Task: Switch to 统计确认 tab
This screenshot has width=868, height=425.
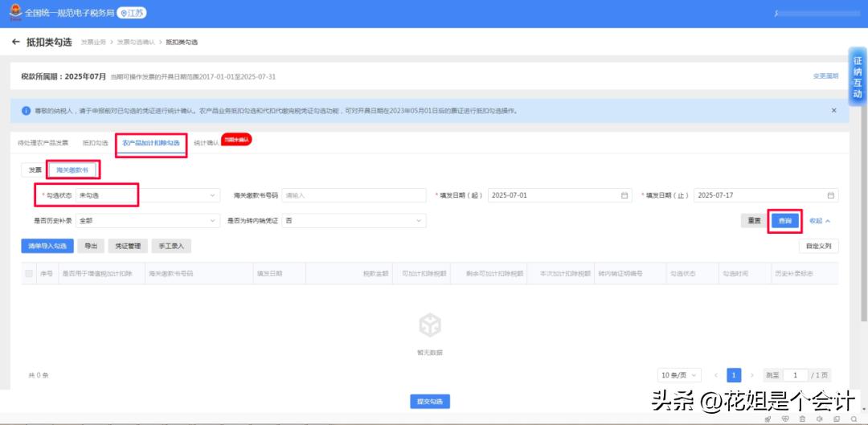Action: point(206,143)
